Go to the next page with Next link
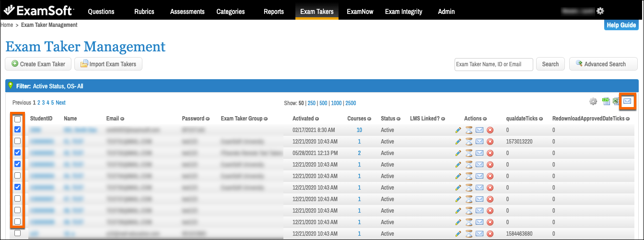Viewport: 644px width, 240px height. (x=60, y=103)
